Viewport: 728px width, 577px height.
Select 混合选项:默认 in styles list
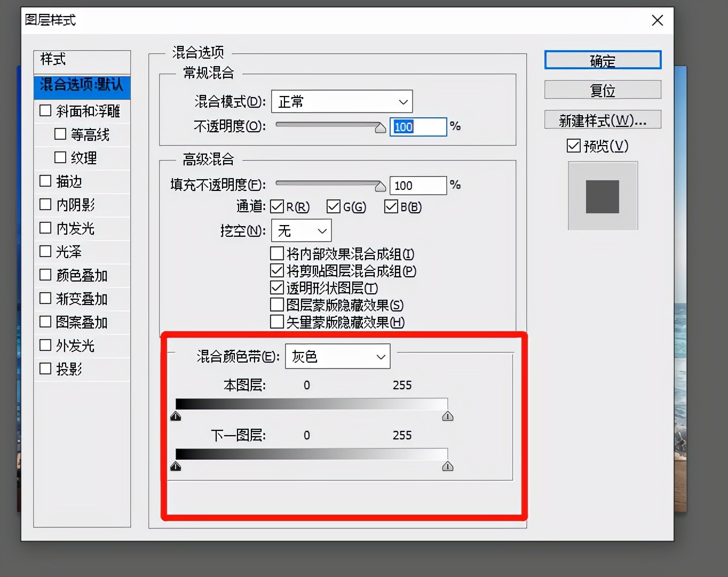[x=82, y=85]
